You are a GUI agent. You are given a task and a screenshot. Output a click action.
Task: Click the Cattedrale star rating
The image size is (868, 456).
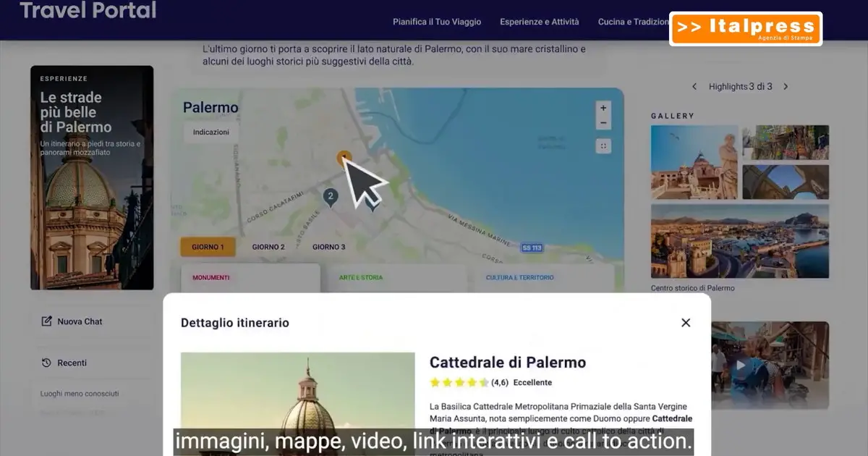point(459,382)
